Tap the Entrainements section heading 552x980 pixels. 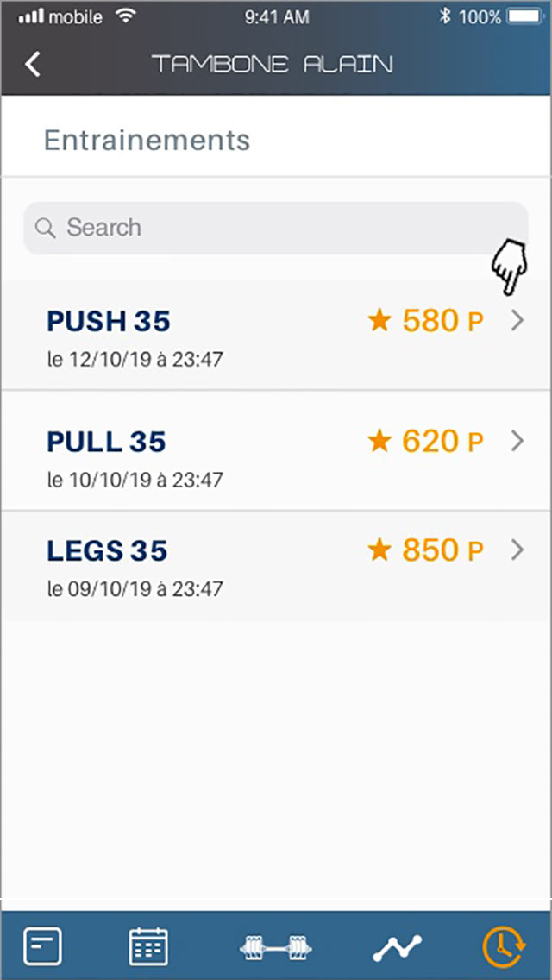click(147, 140)
